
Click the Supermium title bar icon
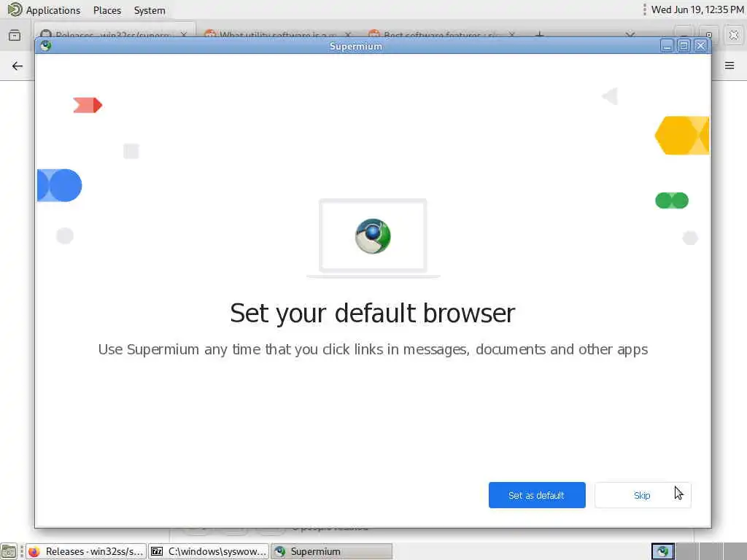[46, 46]
